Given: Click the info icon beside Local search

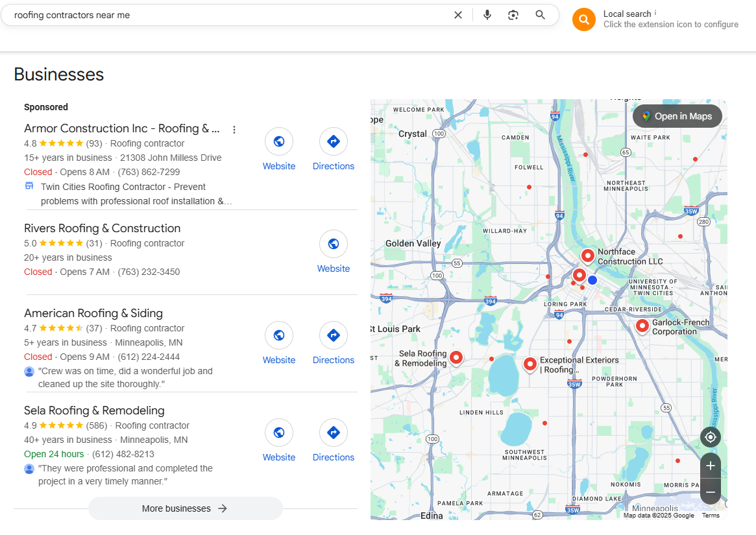Looking at the screenshot, I should tap(655, 12).
